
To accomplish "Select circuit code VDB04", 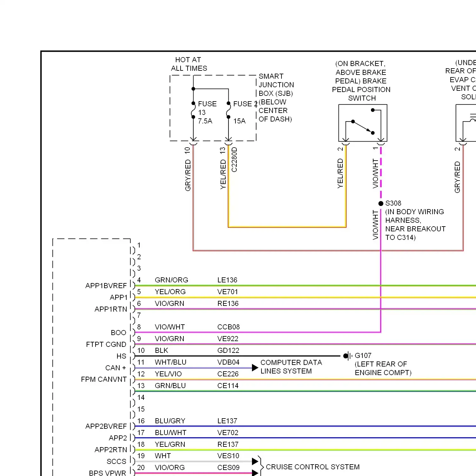I will point(228,362).
